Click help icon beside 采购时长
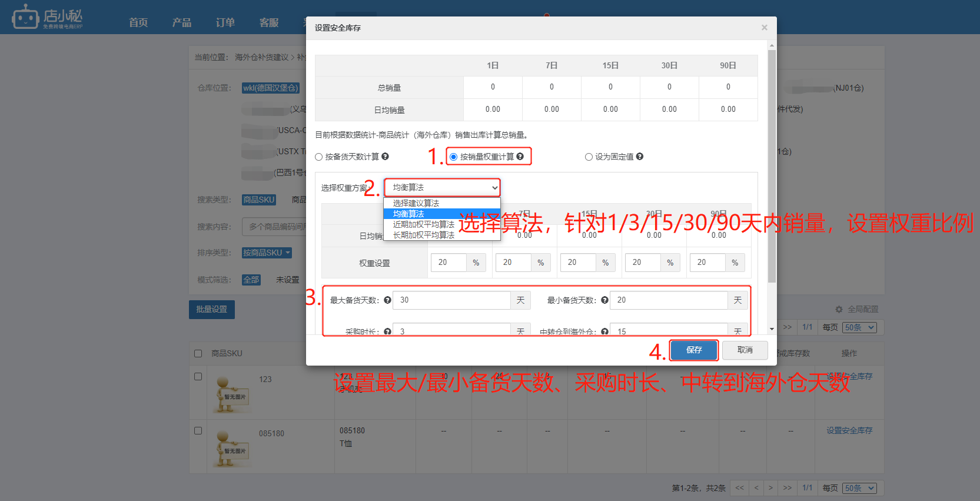The image size is (980, 501). coord(387,331)
